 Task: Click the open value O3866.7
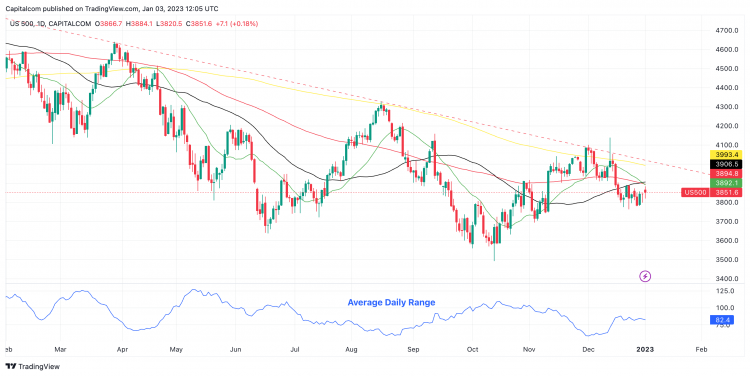click(109, 23)
